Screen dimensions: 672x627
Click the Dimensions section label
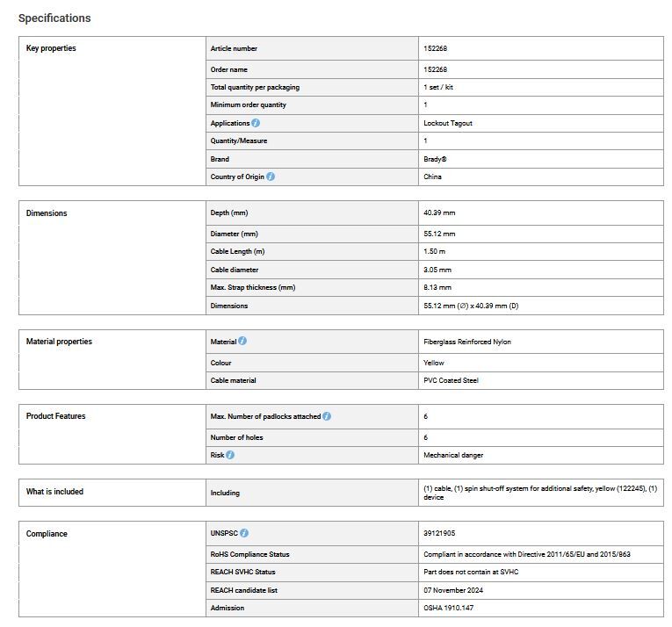tap(47, 213)
